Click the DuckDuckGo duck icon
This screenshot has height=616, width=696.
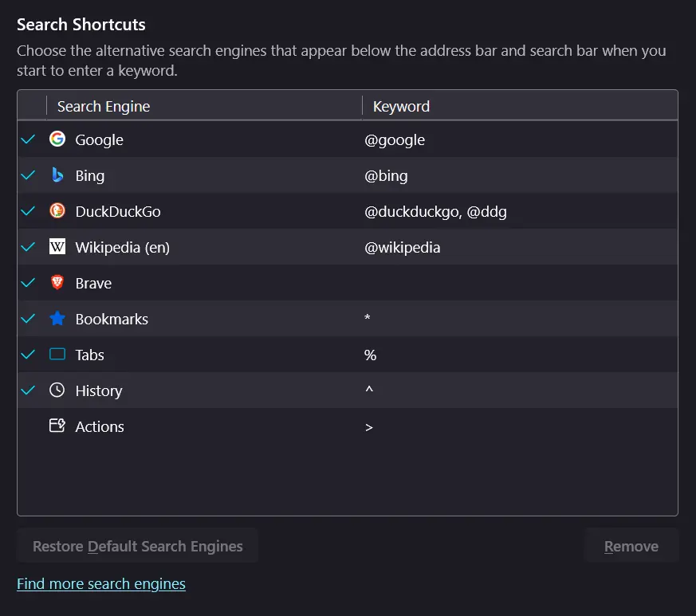point(57,211)
